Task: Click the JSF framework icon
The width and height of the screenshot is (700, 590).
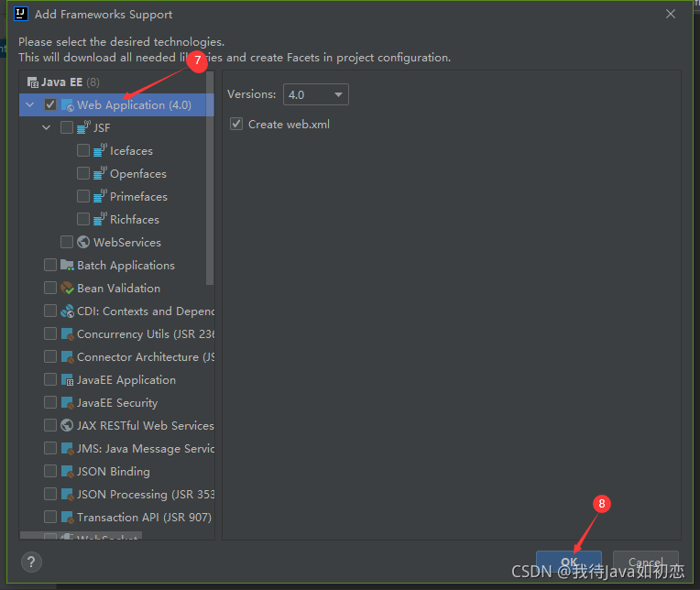Action: [x=84, y=127]
